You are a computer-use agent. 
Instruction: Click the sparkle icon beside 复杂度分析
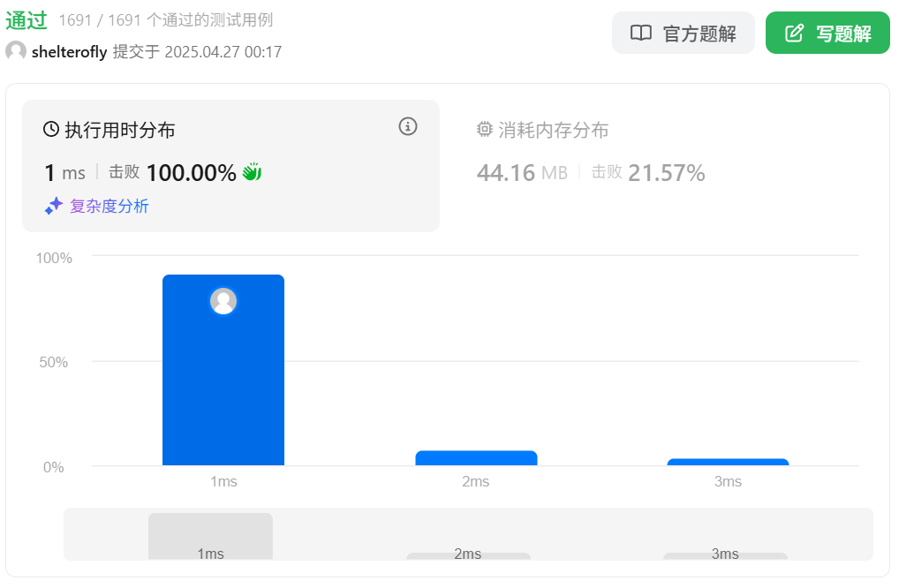[53, 206]
